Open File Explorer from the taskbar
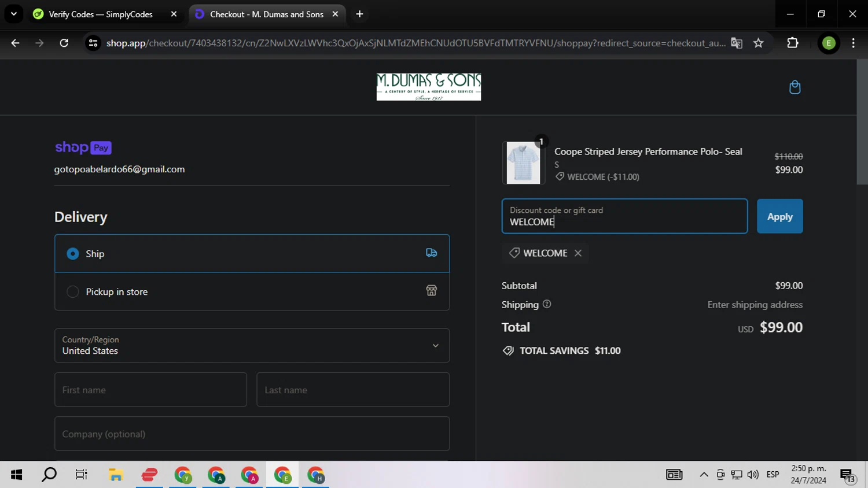868x488 pixels. coord(116,475)
